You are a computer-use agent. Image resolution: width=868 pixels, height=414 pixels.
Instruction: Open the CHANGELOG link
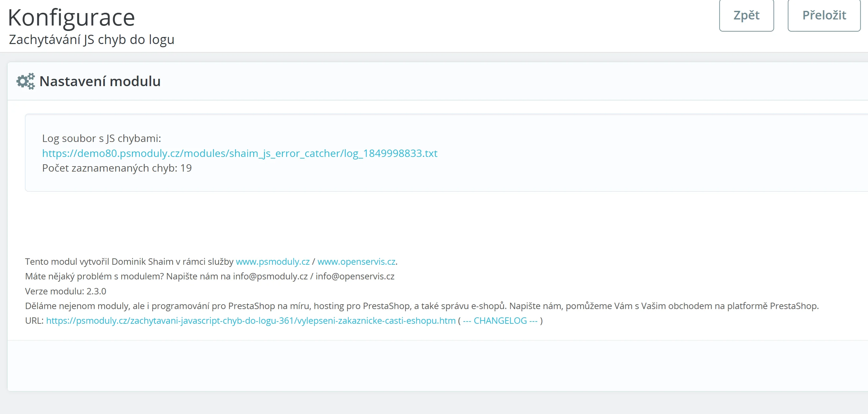point(500,321)
